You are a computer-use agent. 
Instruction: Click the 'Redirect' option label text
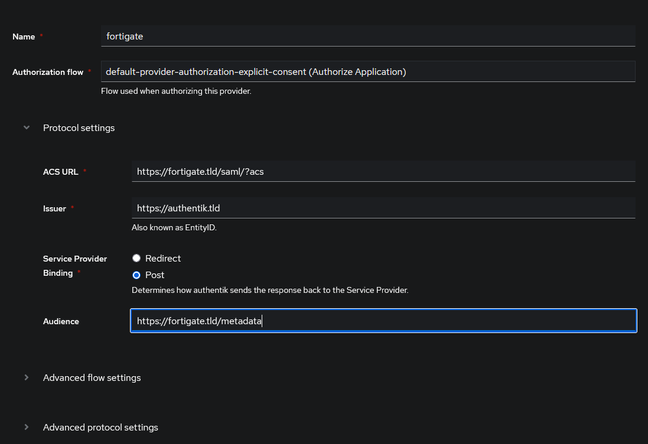click(x=163, y=258)
